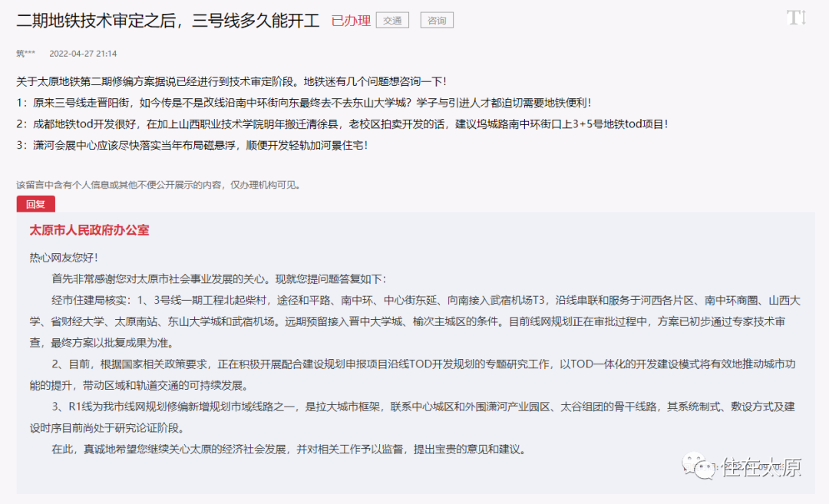
Task: Click the 交通 category tag
Action: 392,21
